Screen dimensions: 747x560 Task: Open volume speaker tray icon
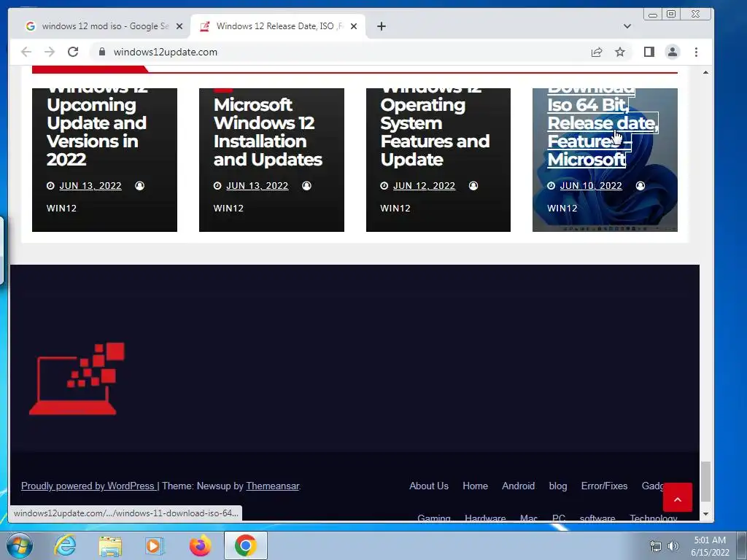[x=673, y=546]
